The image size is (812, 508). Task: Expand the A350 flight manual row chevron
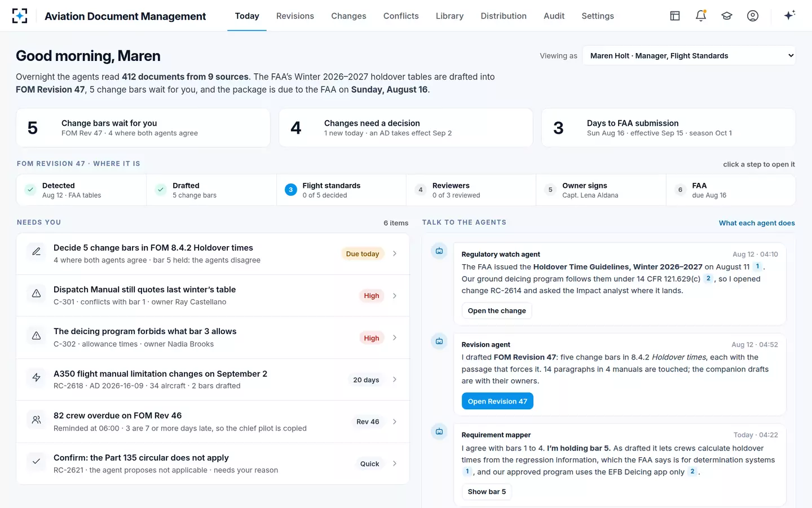[x=395, y=379]
